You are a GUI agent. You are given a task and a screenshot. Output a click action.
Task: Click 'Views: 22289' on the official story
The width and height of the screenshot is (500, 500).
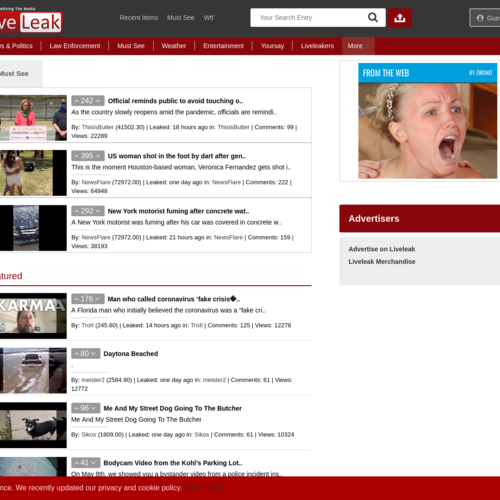point(89,136)
